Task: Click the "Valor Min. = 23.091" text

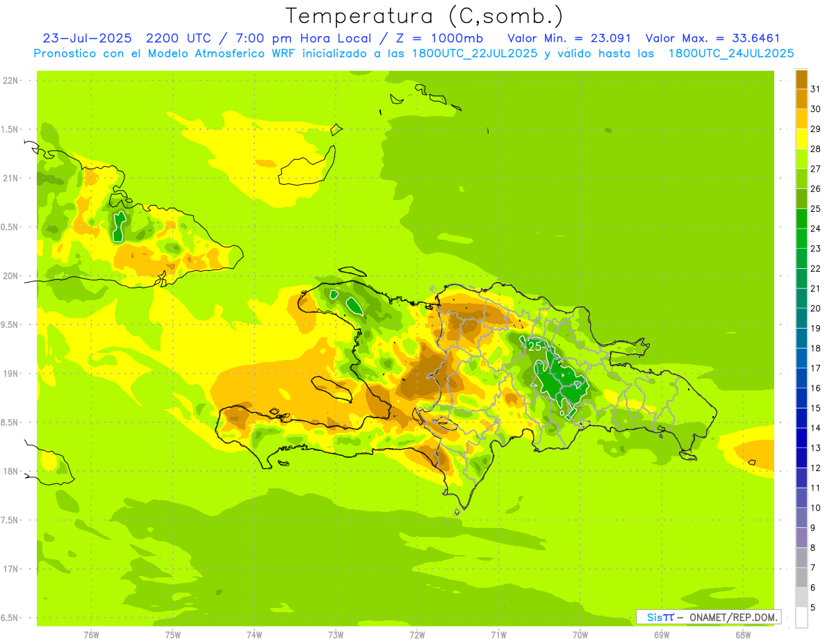Action: coord(569,38)
